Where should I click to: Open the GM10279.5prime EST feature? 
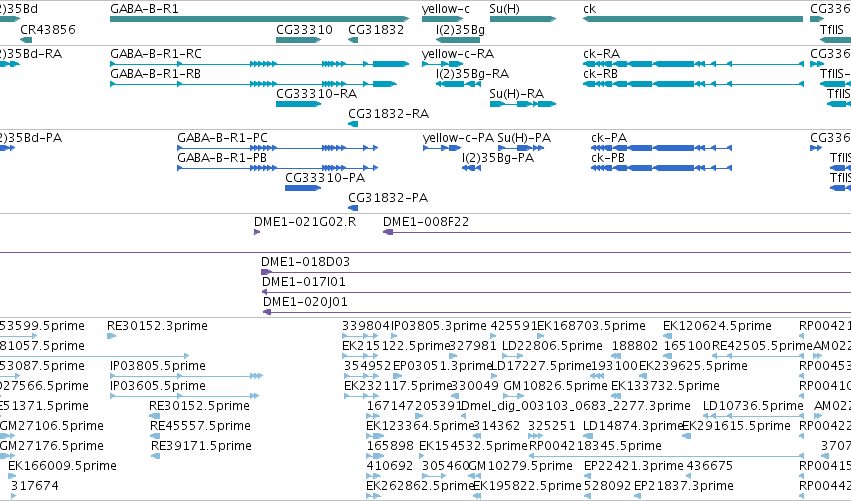coord(473,476)
